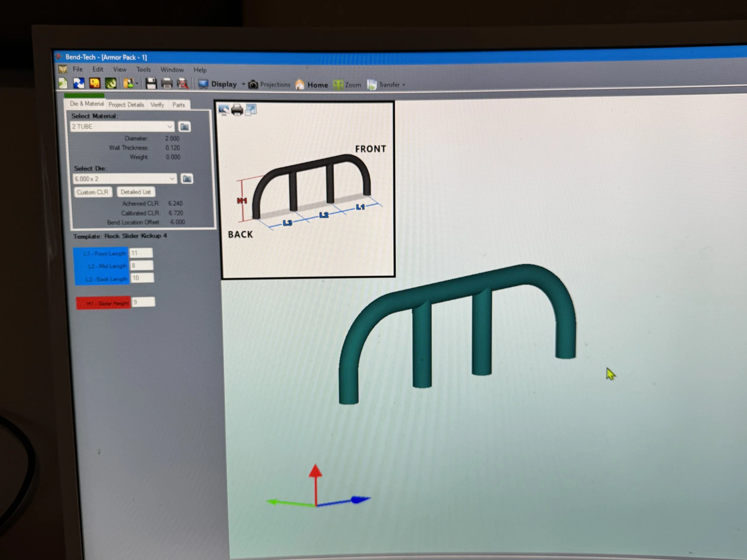Click the blue puzzle-piece toolbar icon

pos(79,83)
